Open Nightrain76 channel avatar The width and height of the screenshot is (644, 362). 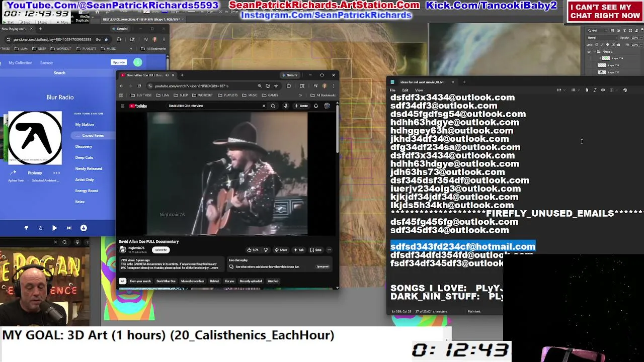122,249
